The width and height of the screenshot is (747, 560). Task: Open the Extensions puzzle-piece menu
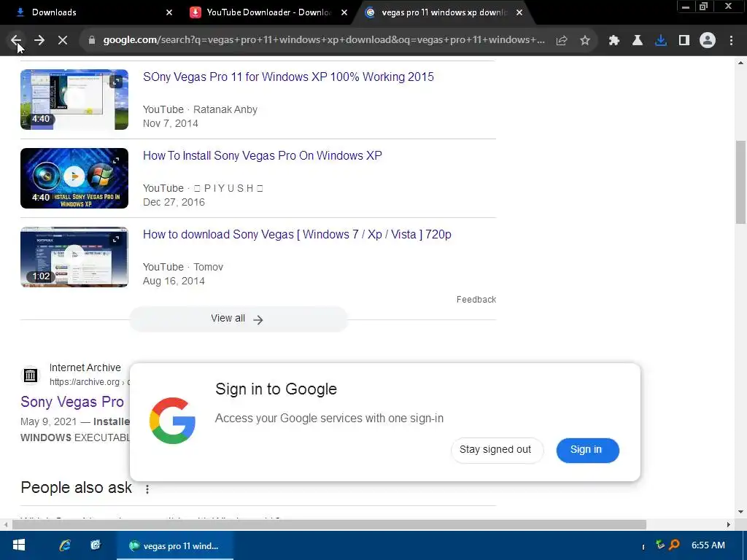click(614, 41)
